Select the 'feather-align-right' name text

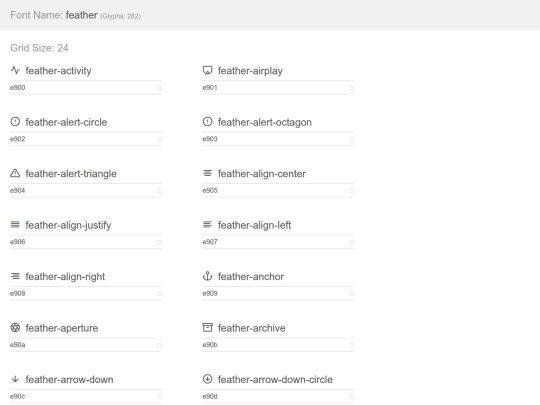65,277
